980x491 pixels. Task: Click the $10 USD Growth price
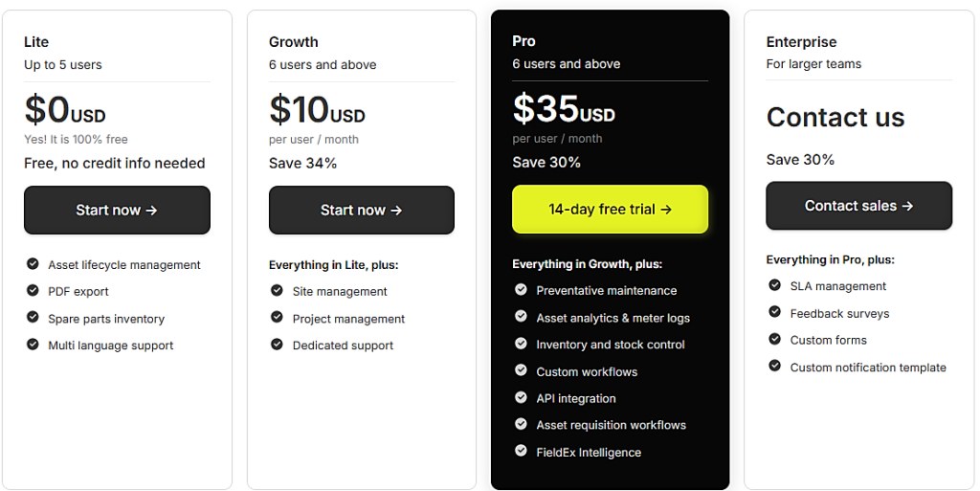(317, 110)
